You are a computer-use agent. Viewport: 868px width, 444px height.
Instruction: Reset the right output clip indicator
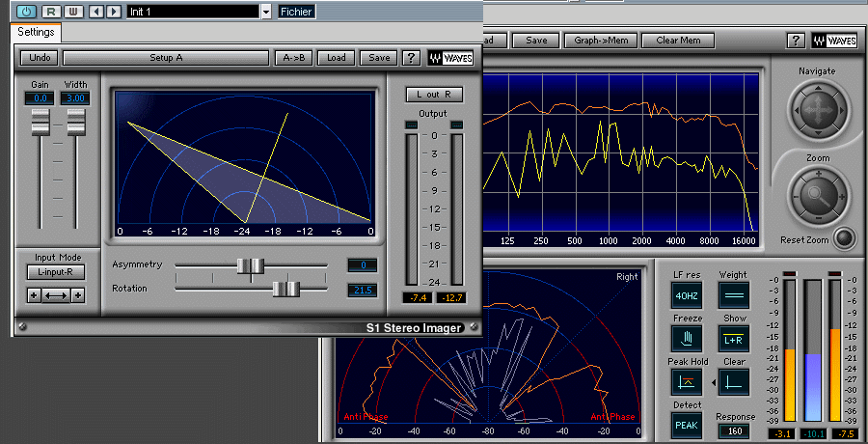coord(457,125)
